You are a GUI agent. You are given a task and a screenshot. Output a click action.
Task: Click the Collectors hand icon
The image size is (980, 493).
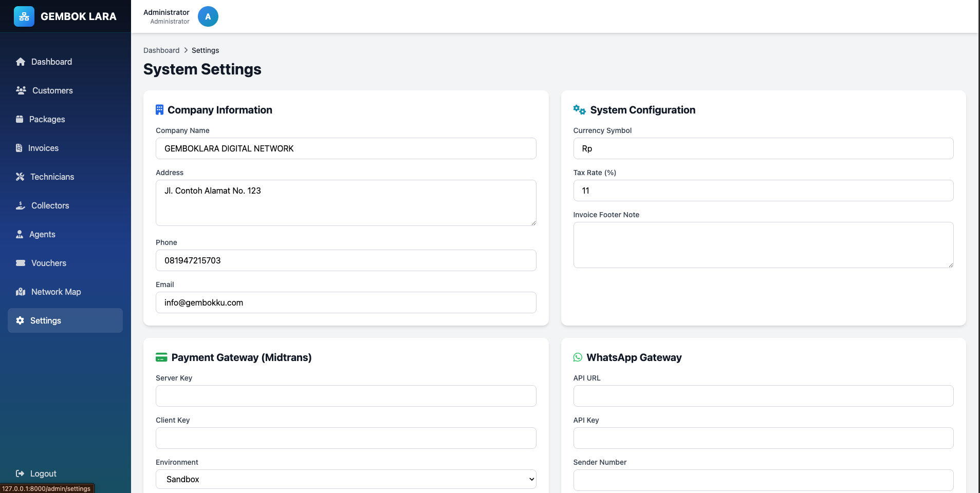pyautogui.click(x=21, y=205)
